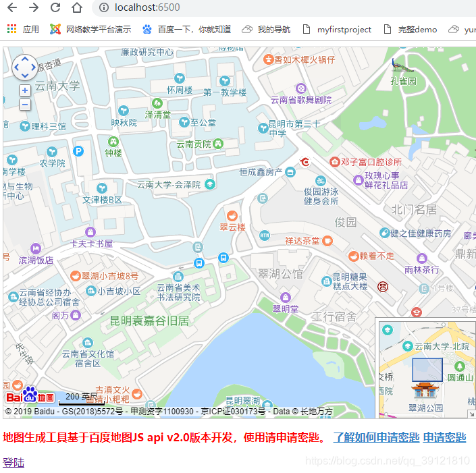Reload the current page
Screen dimensions: 476x473
point(55,7)
